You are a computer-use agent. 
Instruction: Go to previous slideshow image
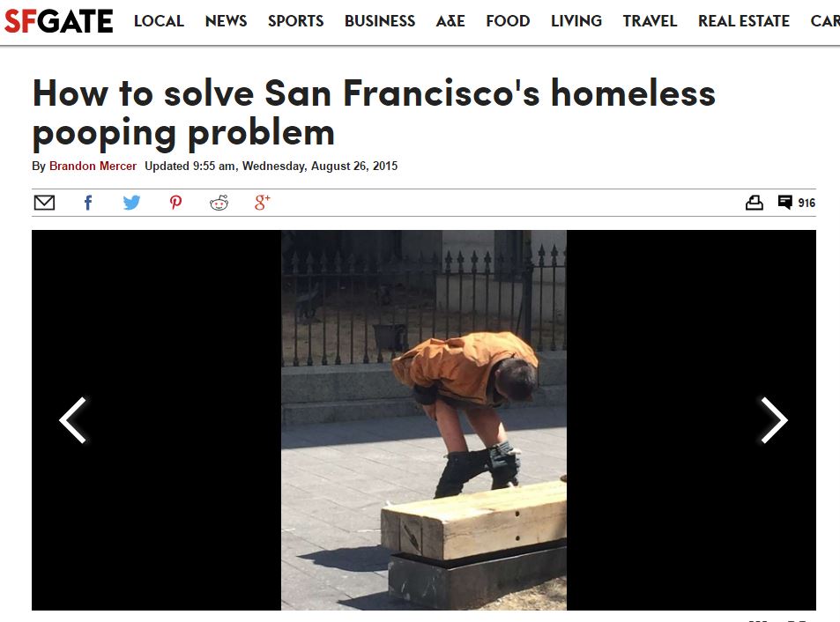click(73, 420)
